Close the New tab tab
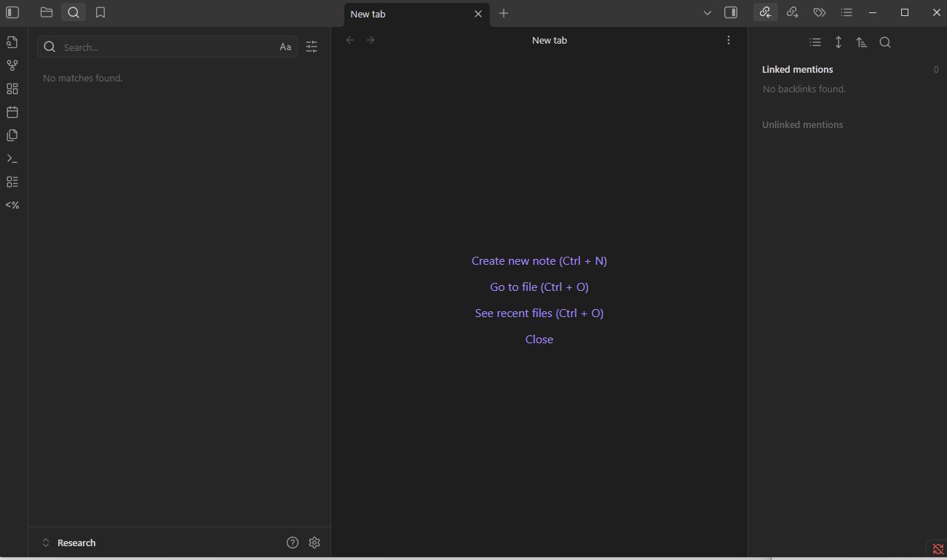The height and width of the screenshot is (560, 947). [478, 14]
